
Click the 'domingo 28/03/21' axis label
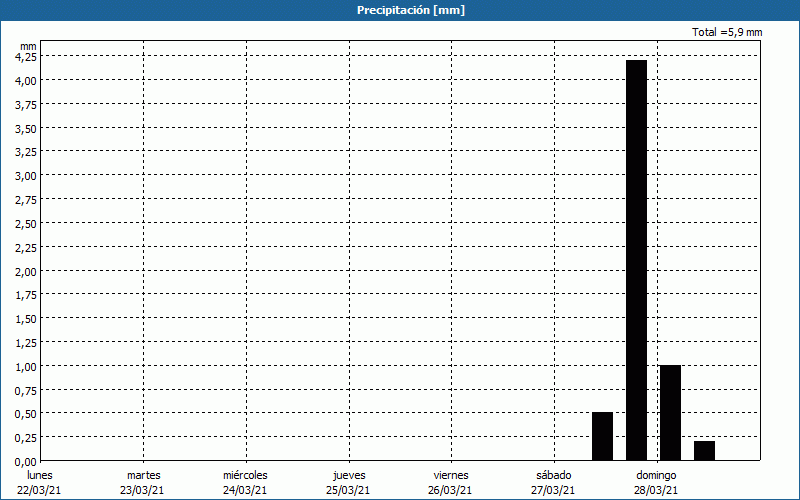click(x=656, y=483)
